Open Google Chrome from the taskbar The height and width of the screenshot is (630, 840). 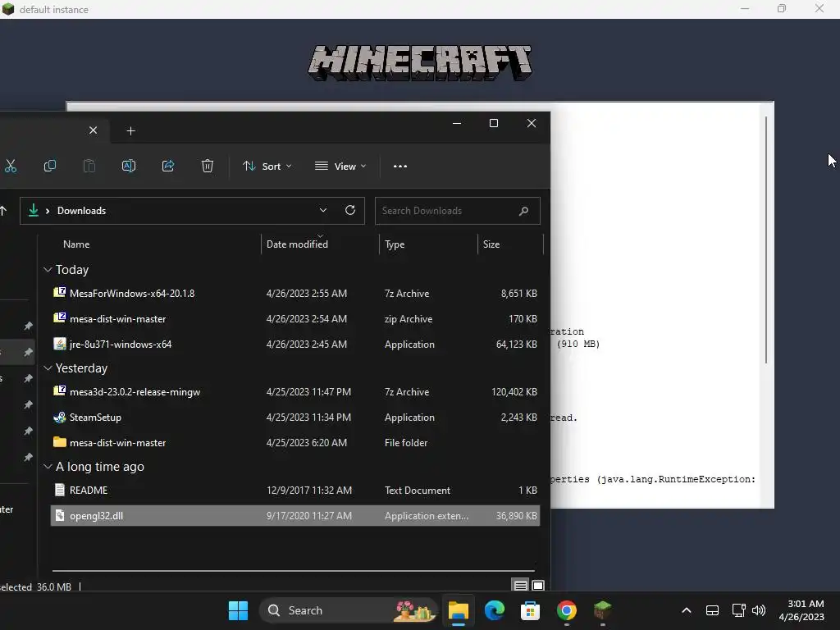click(566, 610)
